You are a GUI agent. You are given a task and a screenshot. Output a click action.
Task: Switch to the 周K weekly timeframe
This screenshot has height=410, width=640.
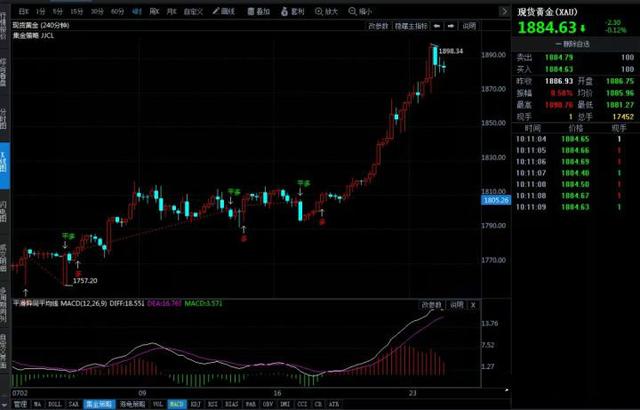154,12
